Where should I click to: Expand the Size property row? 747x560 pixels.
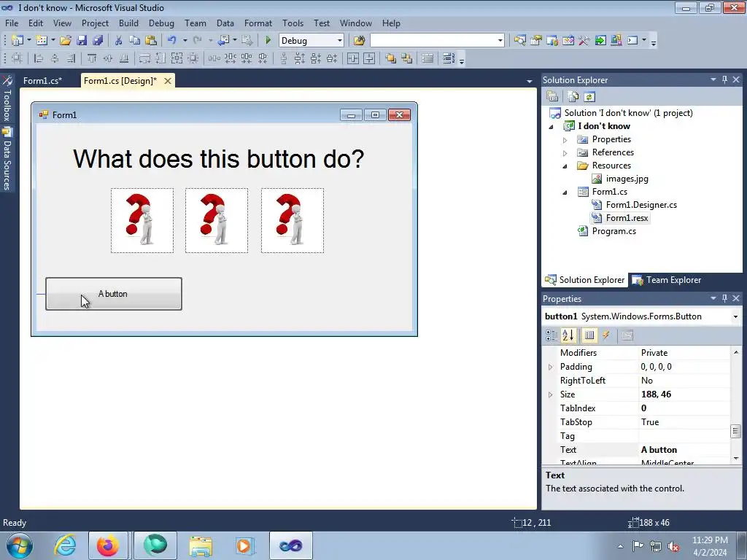tap(551, 394)
